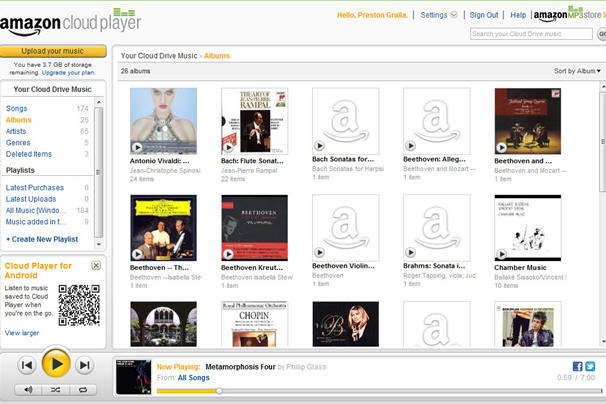This screenshot has width=606, height=404.
Task: Click the Upgrade your plan link
Action: coord(68,73)
